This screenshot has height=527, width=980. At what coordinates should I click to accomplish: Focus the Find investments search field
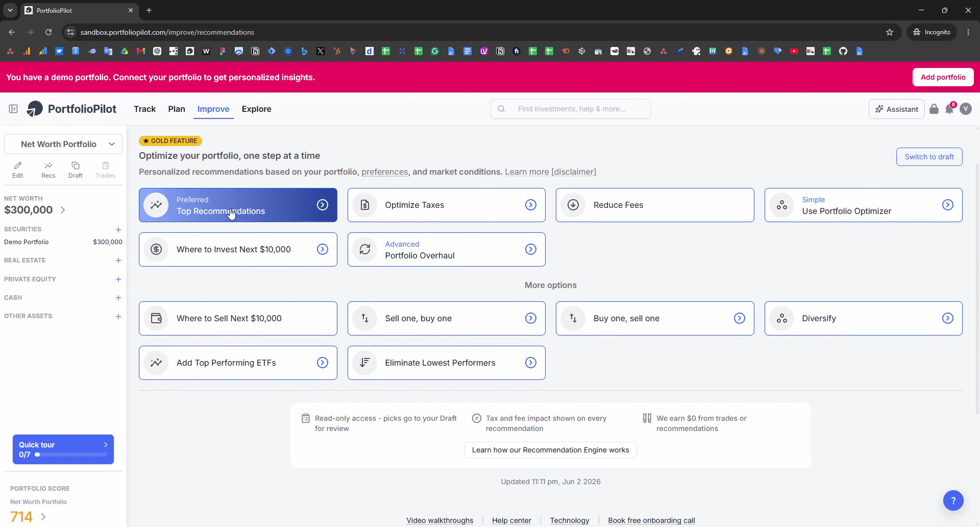(x=571, y=109)
